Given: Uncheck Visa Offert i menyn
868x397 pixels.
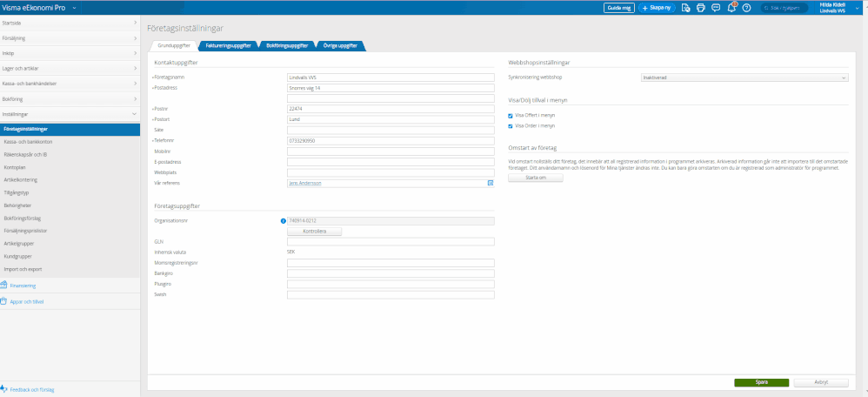Looking at the screenshot, I should (511, 115).
